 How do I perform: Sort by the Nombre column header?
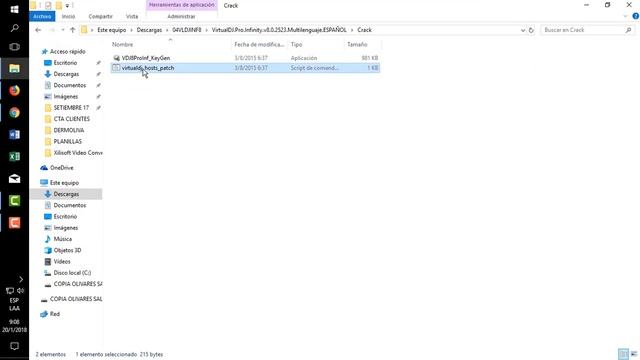(x=122, y=44)
